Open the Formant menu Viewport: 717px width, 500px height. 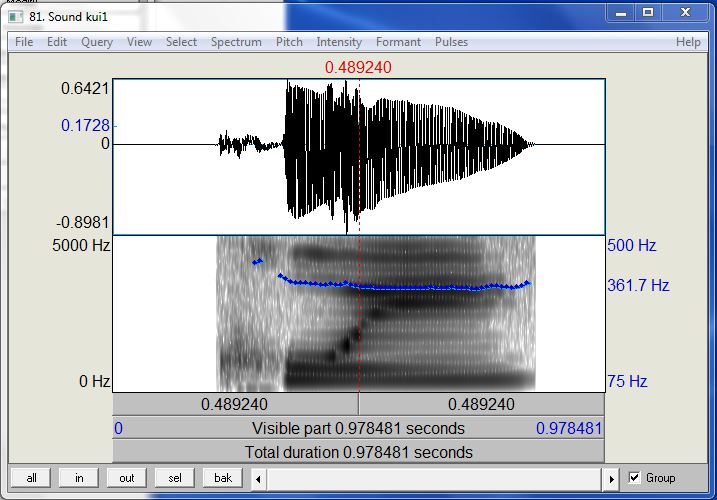[x=398, y=42]
